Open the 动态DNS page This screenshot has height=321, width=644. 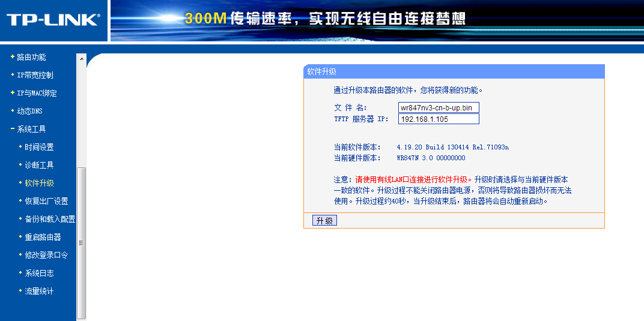pos(29,111)
